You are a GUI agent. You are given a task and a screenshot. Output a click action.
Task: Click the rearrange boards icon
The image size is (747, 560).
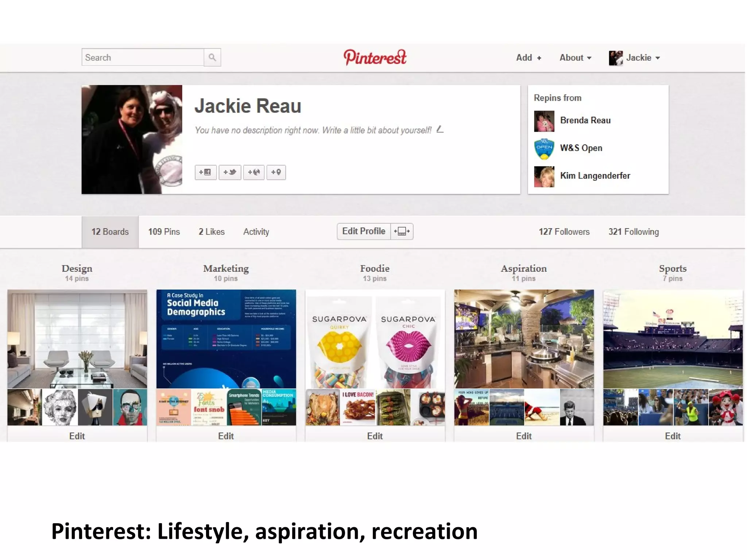click(402, 232)
